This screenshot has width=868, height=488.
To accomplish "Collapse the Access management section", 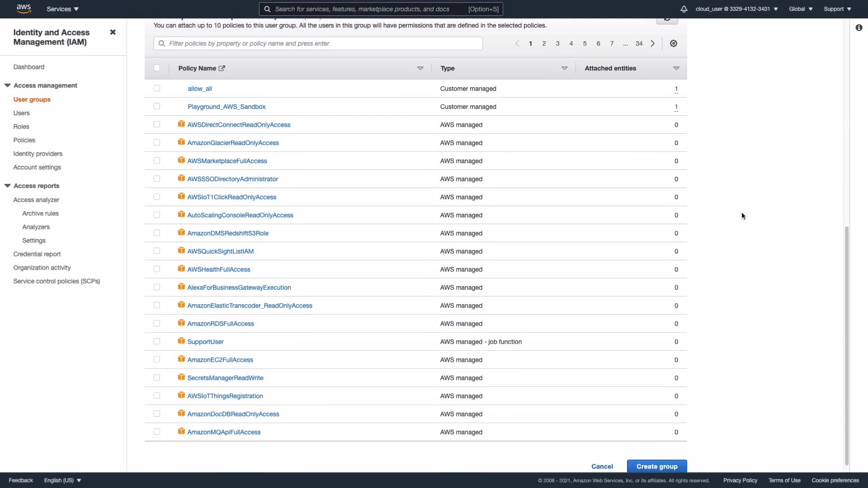I will (8, 85).
